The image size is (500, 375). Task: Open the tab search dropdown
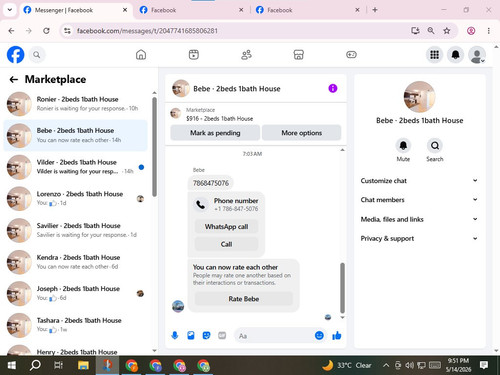pos(10,10)
